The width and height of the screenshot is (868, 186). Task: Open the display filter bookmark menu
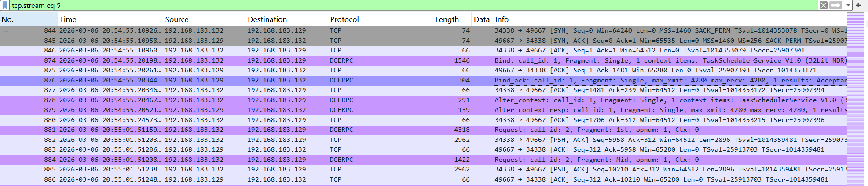click(x=5, y=5)
